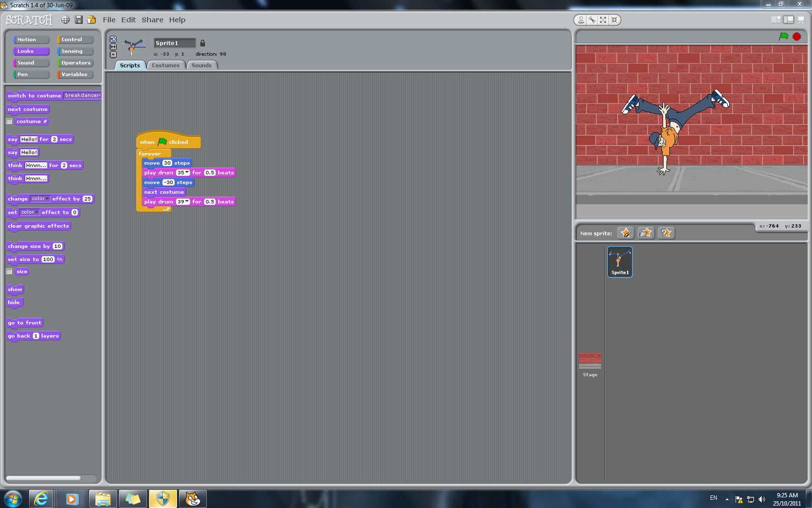Open the Motion block category

[x=31, y=40]
